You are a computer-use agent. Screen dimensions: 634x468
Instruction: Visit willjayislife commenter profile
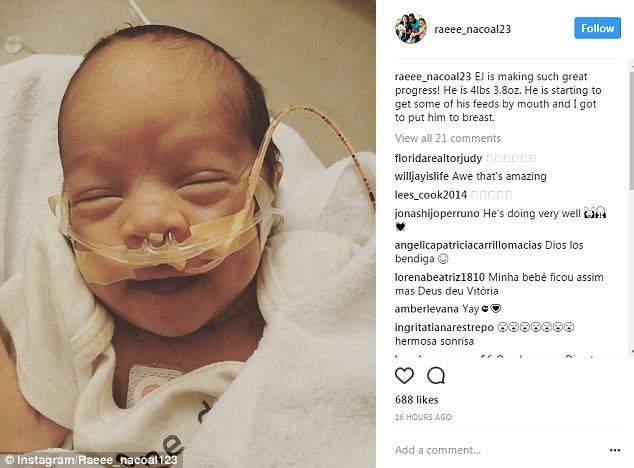click(422, 176)
